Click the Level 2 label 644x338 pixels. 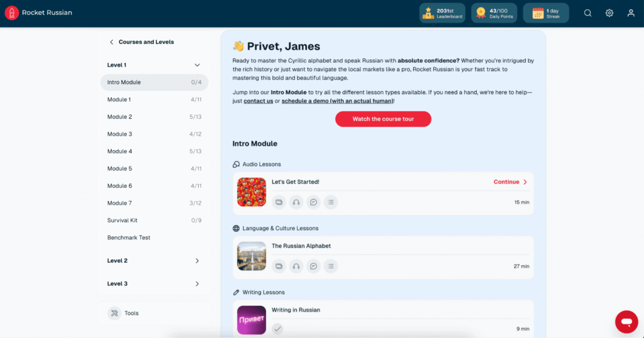118,261
